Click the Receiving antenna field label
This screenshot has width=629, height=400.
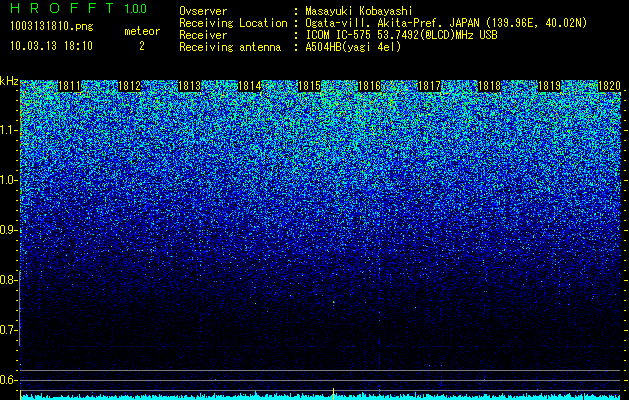(230, 47)
